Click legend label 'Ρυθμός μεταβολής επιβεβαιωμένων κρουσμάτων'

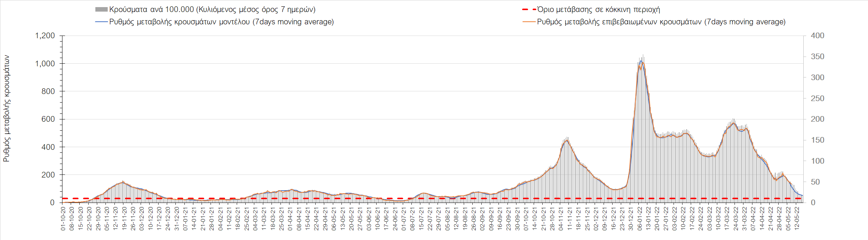661,22
